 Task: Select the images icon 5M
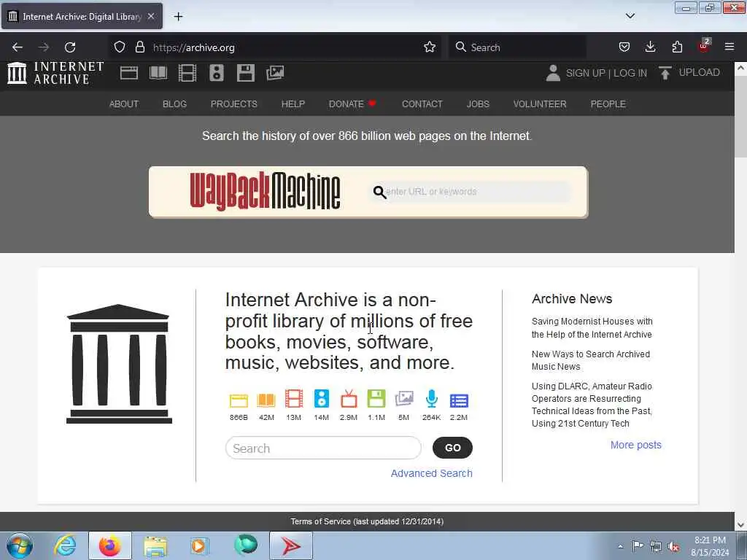coord(404,399)
